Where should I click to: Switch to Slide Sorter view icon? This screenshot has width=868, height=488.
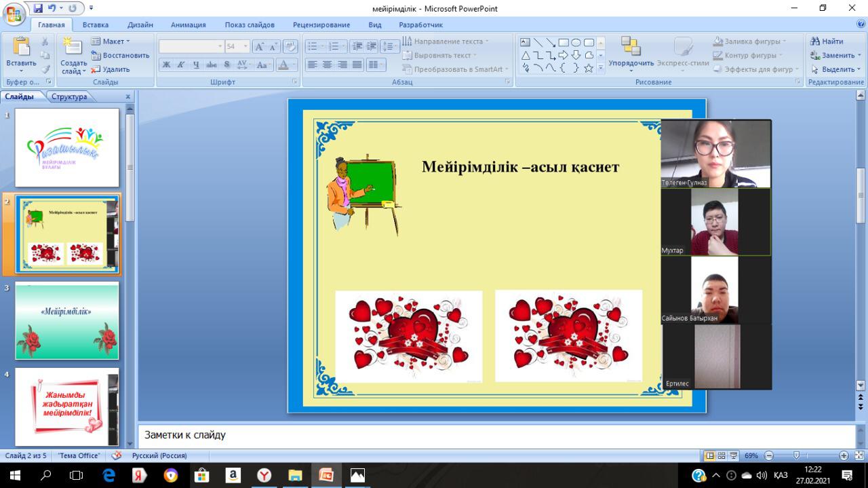coord(722,455)
